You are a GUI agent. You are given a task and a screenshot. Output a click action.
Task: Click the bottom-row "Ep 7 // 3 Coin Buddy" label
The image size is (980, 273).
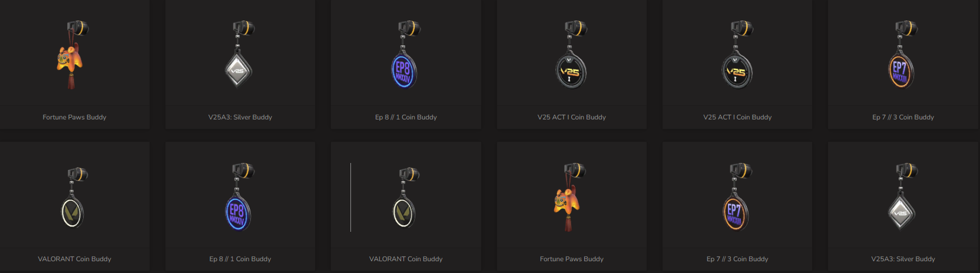737,259
